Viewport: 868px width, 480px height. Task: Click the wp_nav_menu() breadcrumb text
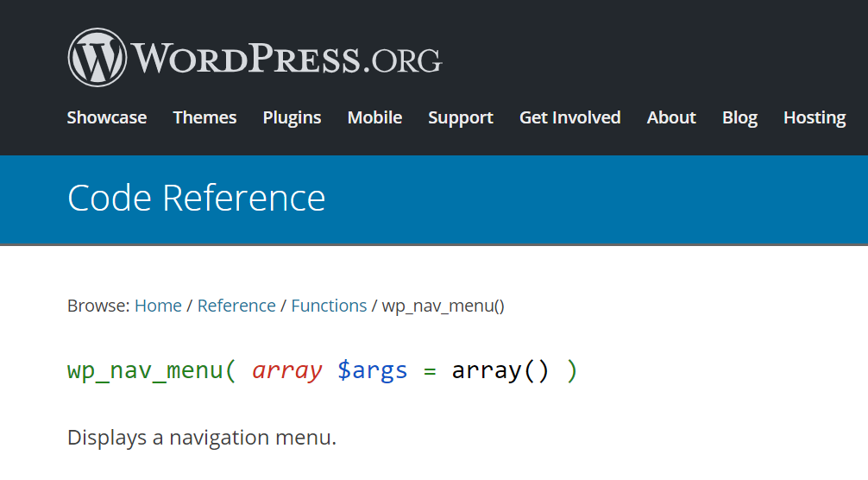(x=443, y=306)
